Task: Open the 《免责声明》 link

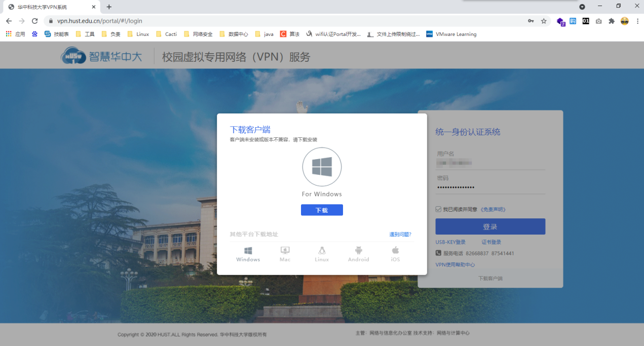Action: click(x=493, y=209)
